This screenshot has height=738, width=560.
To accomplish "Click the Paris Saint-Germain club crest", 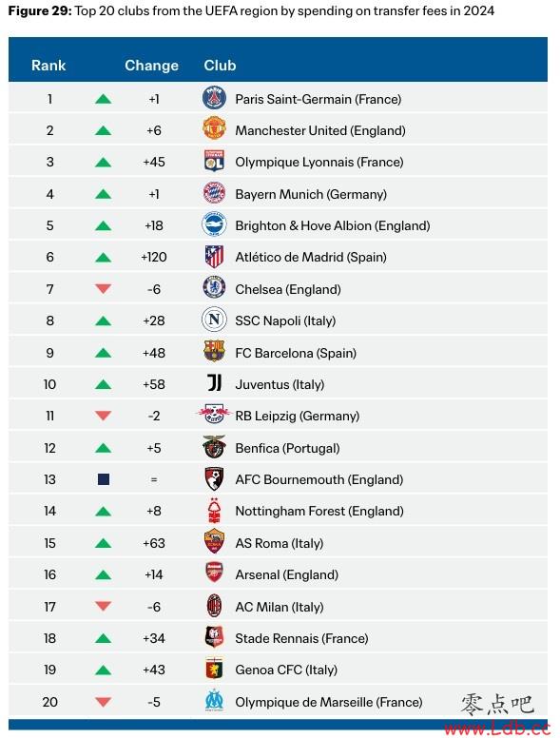I will [214, 98].
